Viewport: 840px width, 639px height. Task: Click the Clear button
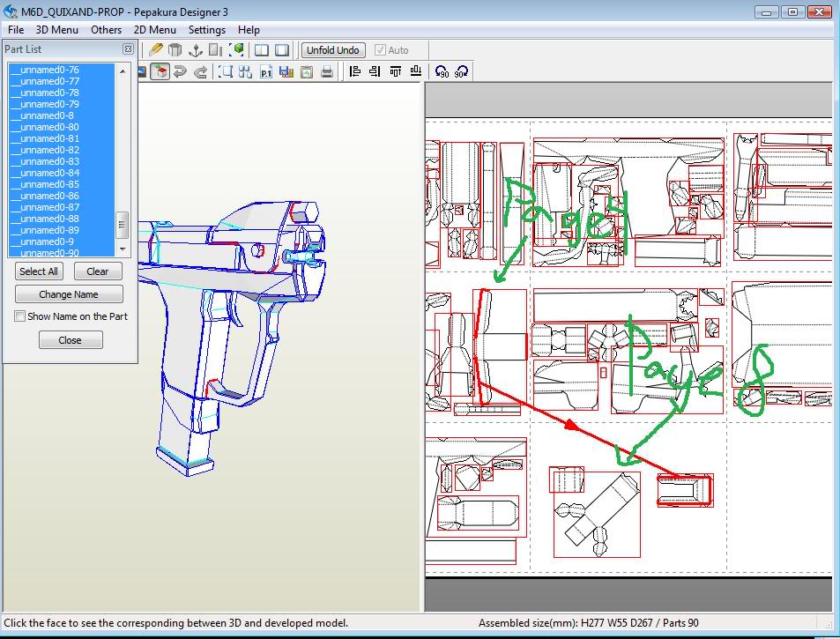coord(98,271)
